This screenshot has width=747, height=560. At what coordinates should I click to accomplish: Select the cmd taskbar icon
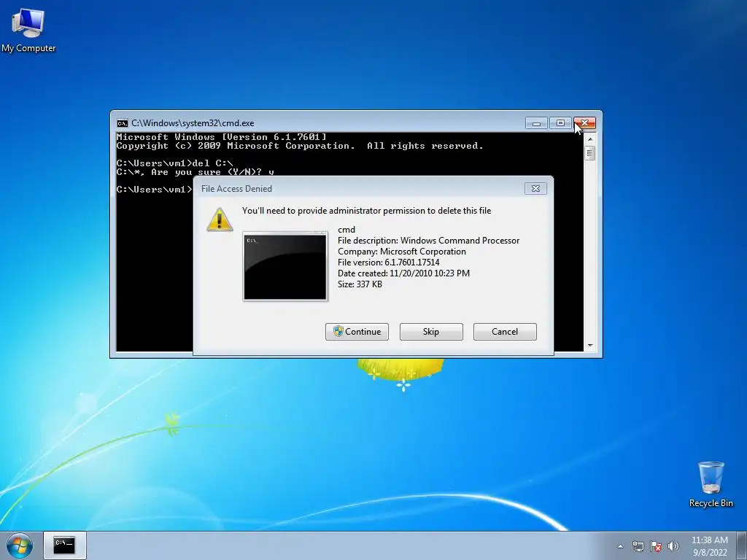[x=65, y=545]
